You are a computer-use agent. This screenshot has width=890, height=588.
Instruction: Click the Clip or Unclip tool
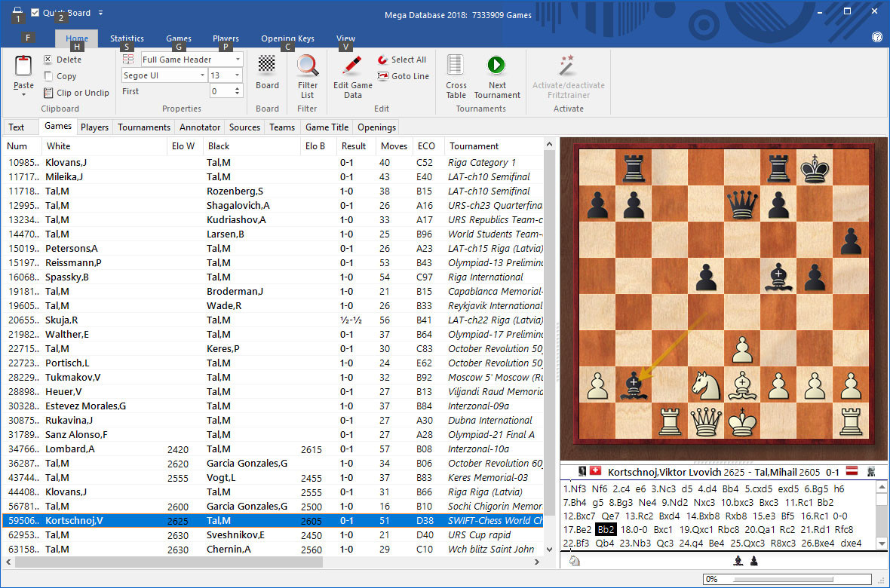pos(47,92)
